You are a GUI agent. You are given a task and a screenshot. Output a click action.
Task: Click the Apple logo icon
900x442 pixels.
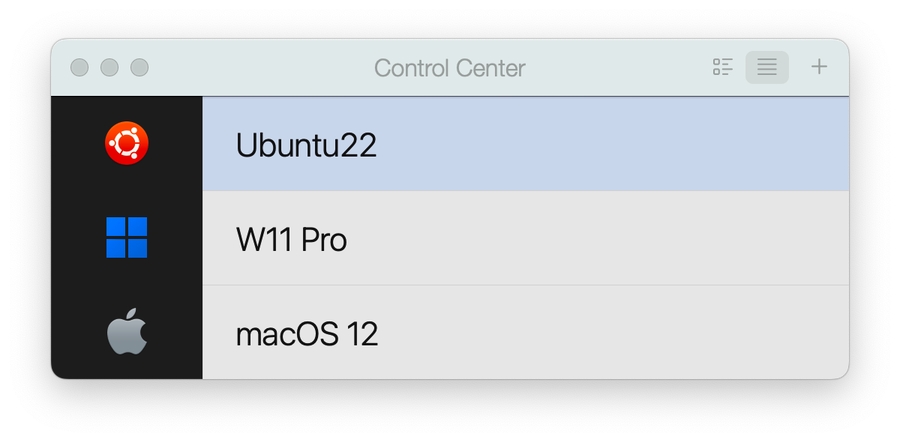[127, 331]
